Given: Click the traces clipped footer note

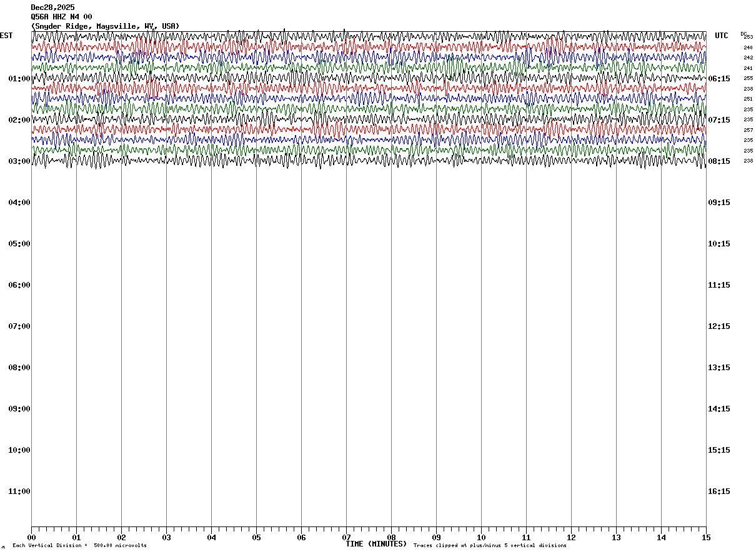Looking at the screenshot, I should 490,546.
